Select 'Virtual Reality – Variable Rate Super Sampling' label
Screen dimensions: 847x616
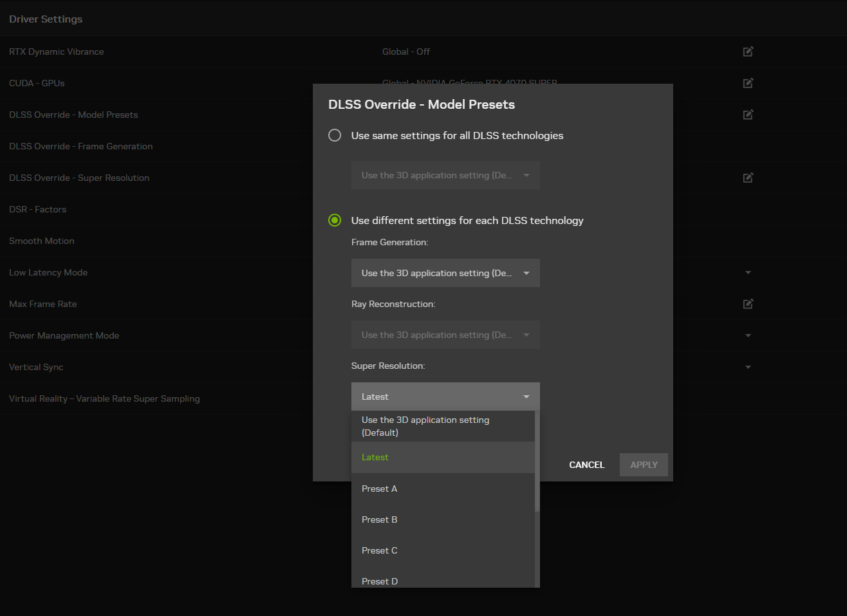pyautogui.click(x=104, y=398)
